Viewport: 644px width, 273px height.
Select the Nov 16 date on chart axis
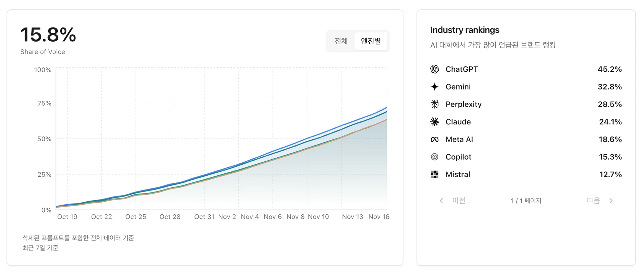379,217
